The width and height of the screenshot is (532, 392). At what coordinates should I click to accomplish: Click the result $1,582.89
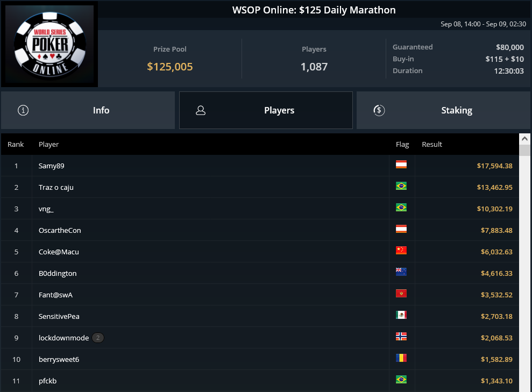click(496, 359)
